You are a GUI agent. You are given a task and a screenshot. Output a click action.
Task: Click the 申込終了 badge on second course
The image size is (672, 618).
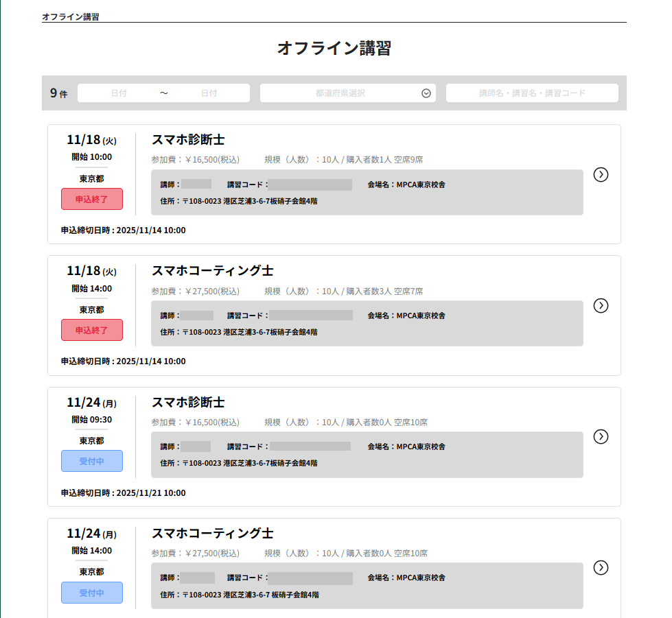91,330
